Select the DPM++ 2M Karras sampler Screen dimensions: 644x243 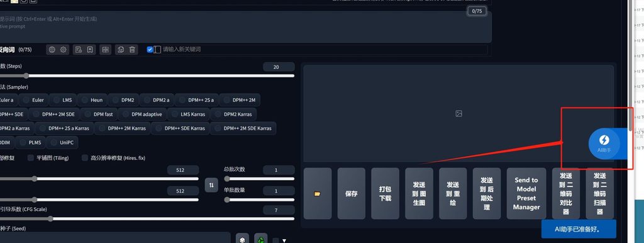[x=123, y=128]
